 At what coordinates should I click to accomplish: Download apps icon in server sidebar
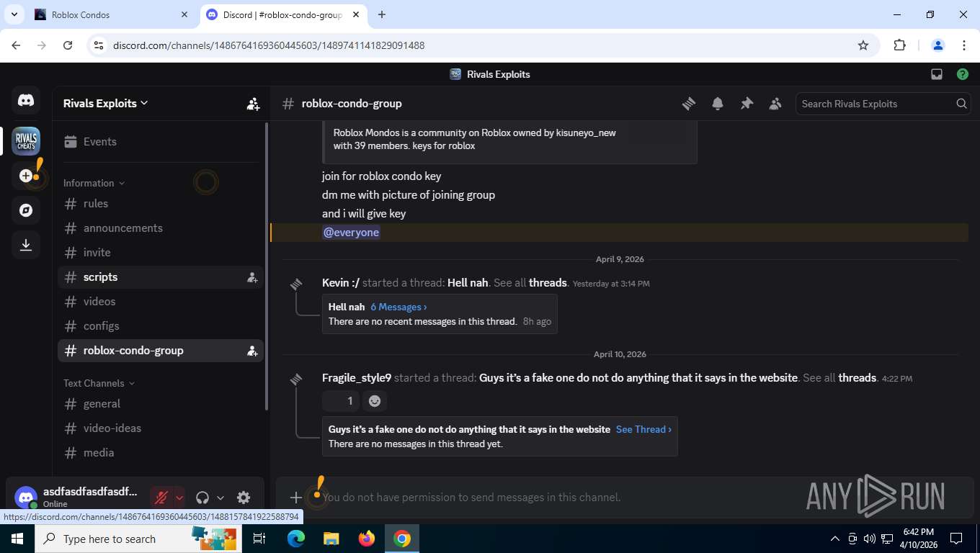tap(26, 245)
